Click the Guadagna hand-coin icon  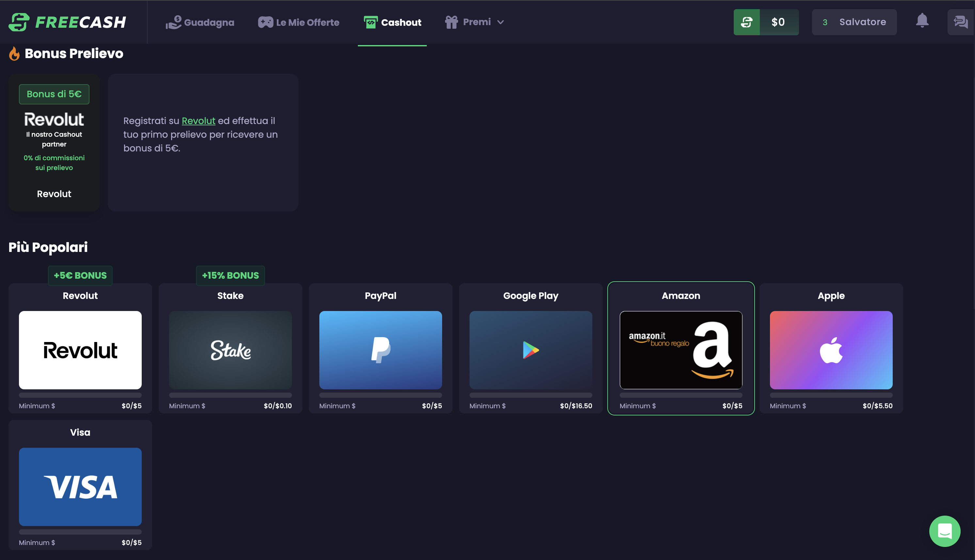(173, 22)
